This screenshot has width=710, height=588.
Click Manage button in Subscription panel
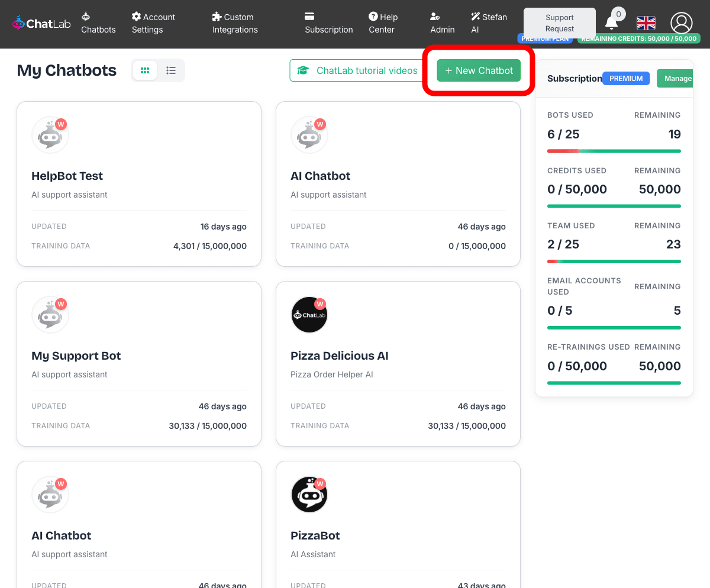(x=677, y=79)
